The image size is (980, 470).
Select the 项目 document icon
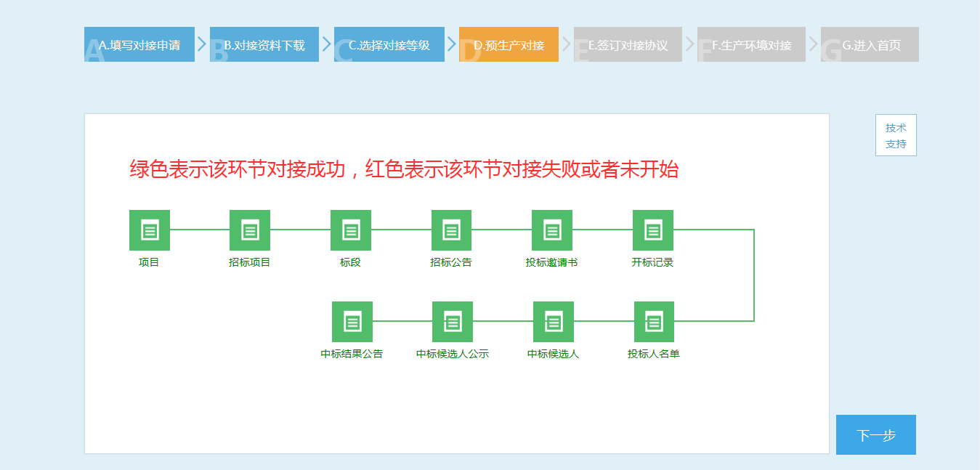[x=148, y=230]
